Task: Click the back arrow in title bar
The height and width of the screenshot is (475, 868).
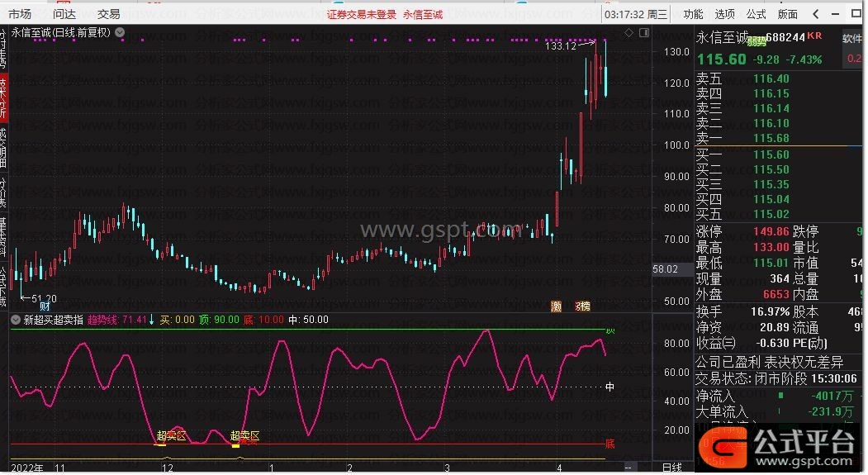Action: click(815, 14)
